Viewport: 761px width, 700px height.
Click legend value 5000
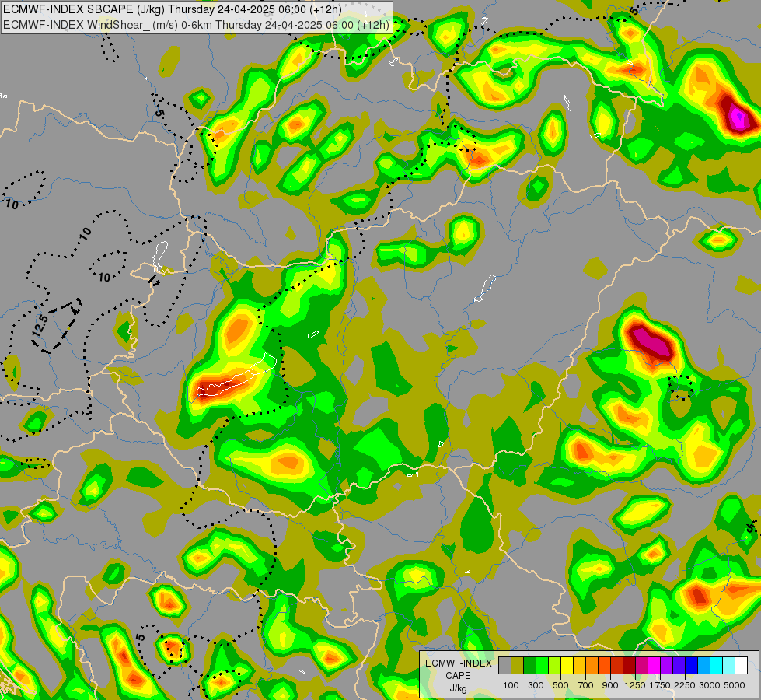pyautogui.click(x=735, y=685)
